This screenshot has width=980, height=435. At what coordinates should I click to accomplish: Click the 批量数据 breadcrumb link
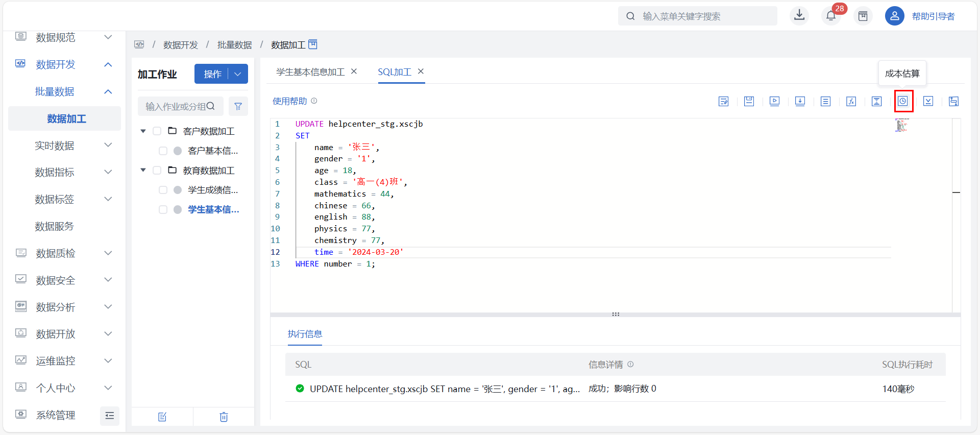[234, 45]
